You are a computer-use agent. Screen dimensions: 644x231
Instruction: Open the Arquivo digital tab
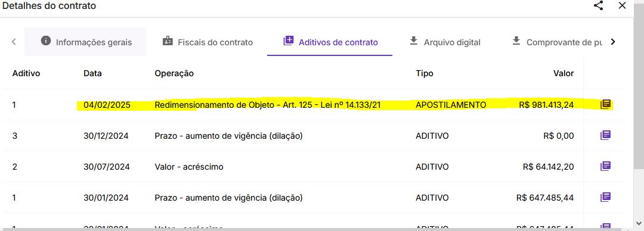coord(444,42)
